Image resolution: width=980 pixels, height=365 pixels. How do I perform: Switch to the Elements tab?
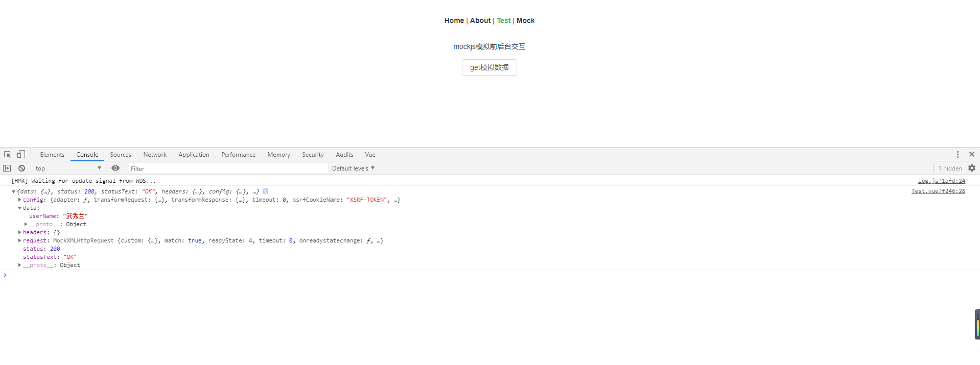(x=52, y=154)
